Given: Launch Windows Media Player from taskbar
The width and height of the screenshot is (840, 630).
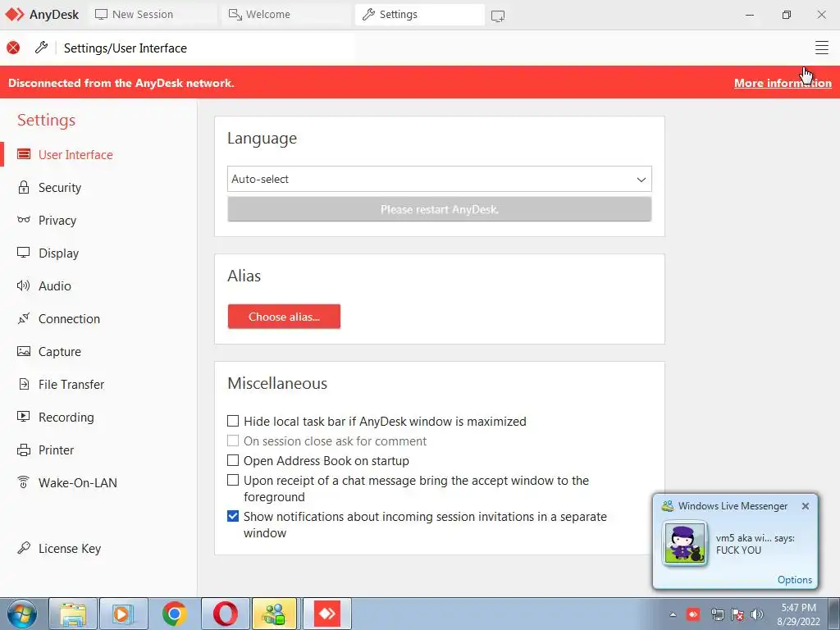Looking at the screenshot, I should (x=123, y=614).
